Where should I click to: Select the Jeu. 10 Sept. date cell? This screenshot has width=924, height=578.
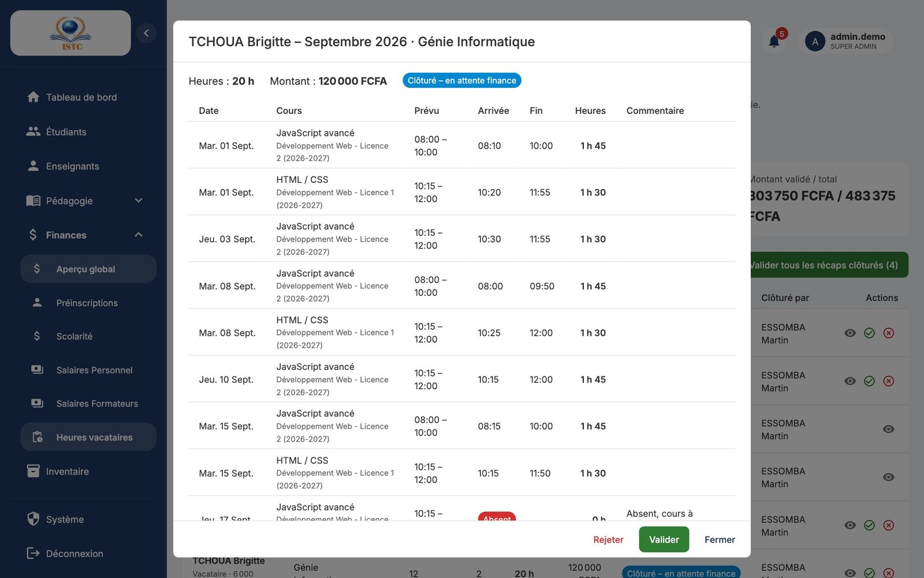(226, 379)
